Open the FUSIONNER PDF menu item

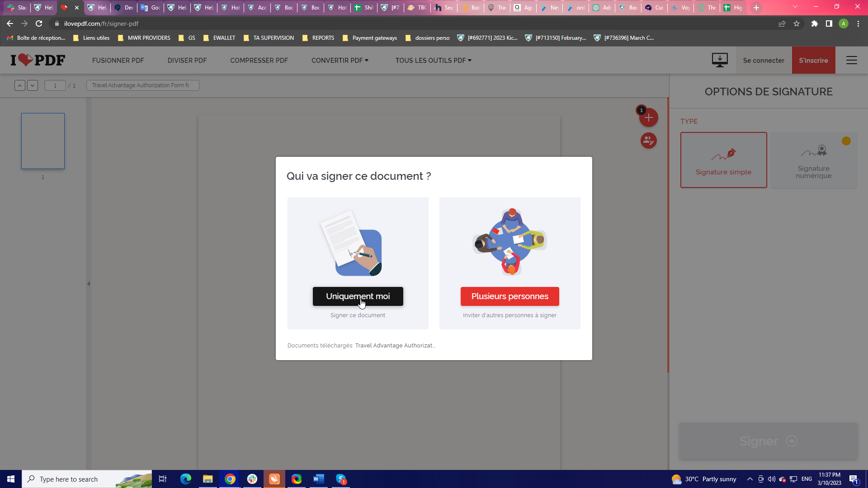[118, 61]
